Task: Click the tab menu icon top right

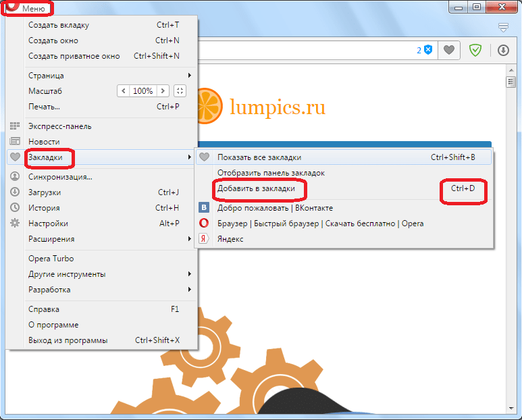Action: [503, 27]
